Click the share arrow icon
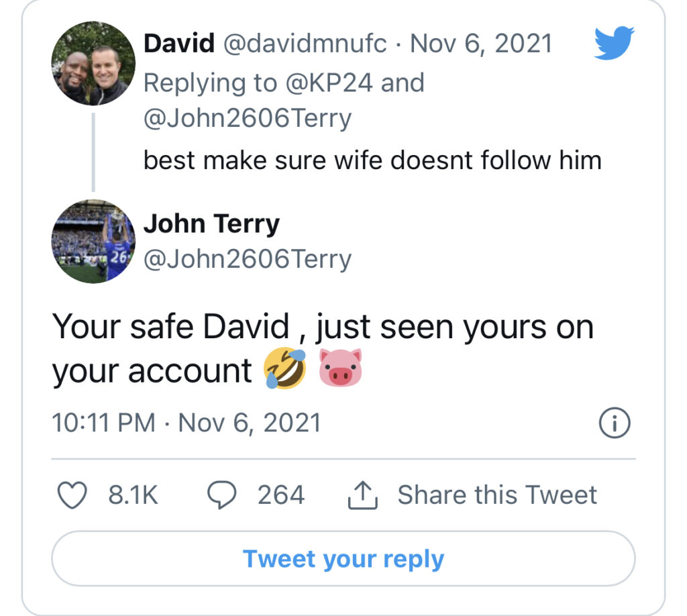 pyautogui.click(x=364, y=496)
